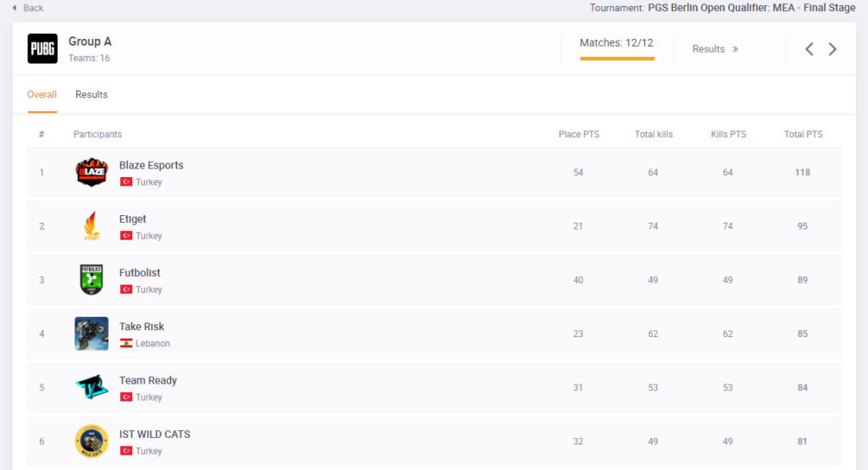Click the Back link at top left
Image resolution: width=868 pixels, height=470 pixels.
28,8
